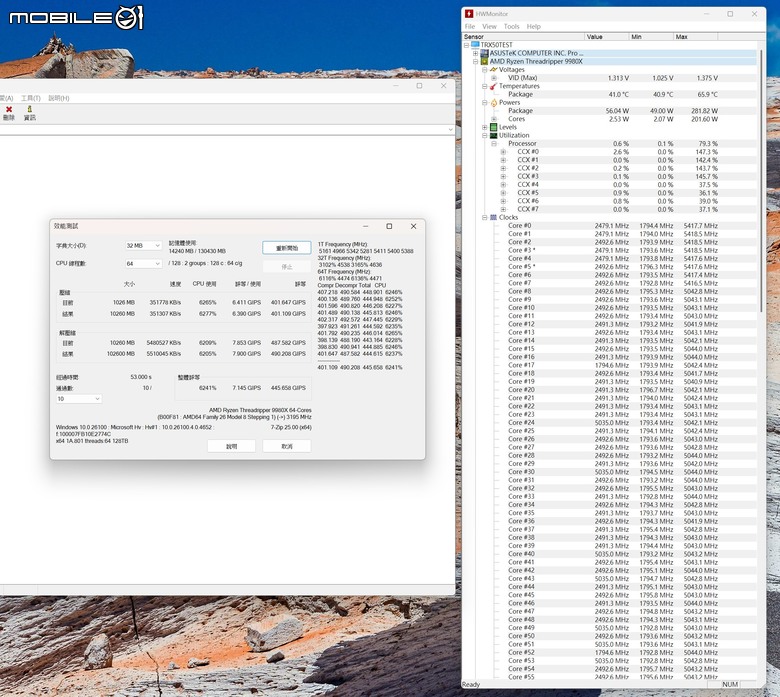Open the 說明(H) menu in 7-Zip window

point(59,98)
